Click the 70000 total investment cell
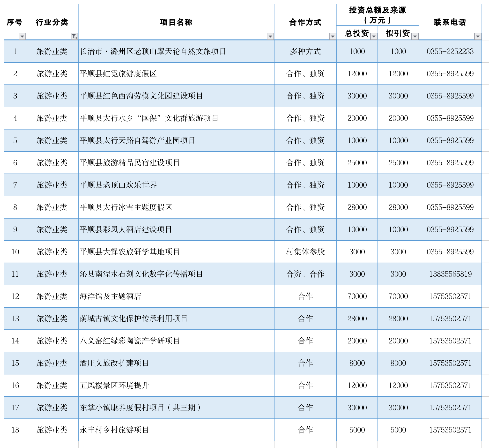 (357, 296)
